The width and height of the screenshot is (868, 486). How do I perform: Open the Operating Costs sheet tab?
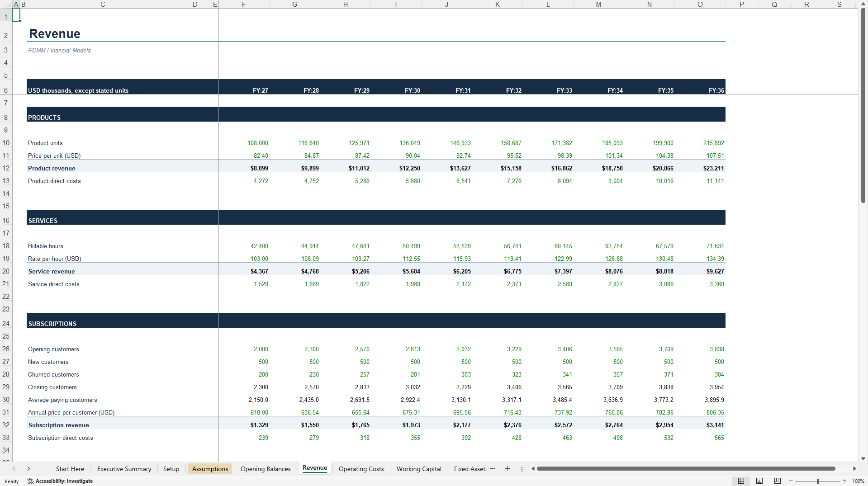[x=361, y=469]
